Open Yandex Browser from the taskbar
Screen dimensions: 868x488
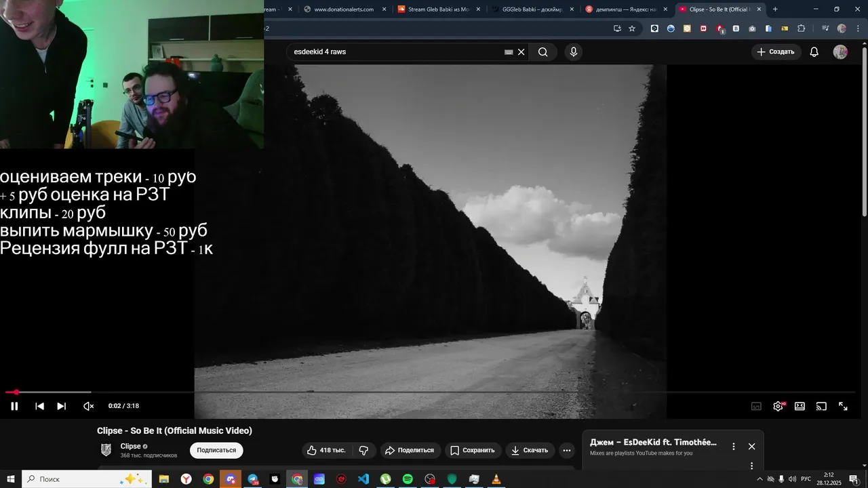coord(186,479)
